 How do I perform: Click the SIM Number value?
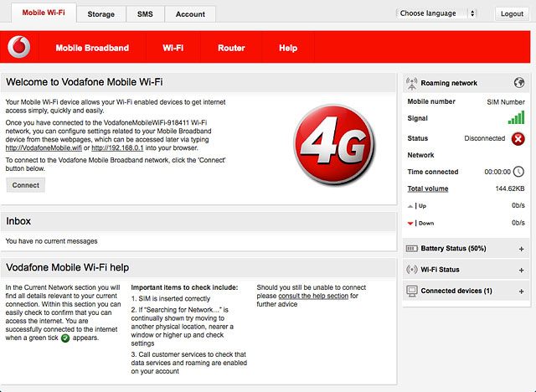pyautogui.click(x=506, y=102)
